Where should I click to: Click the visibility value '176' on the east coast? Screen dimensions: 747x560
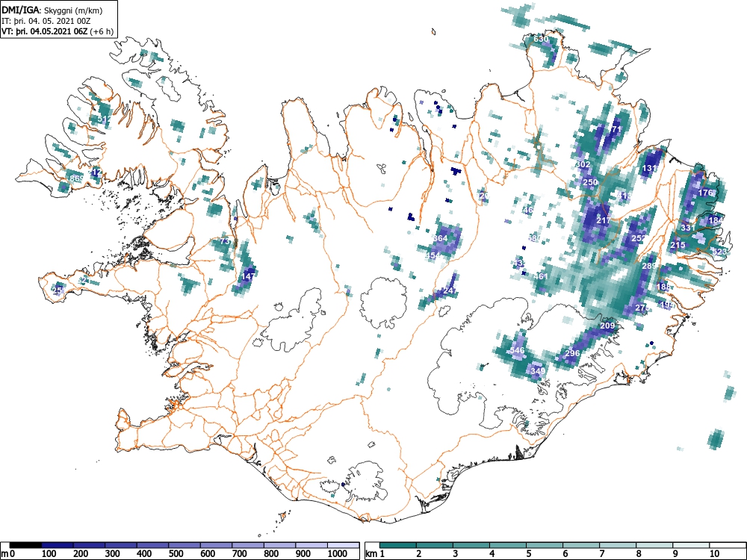706,193
